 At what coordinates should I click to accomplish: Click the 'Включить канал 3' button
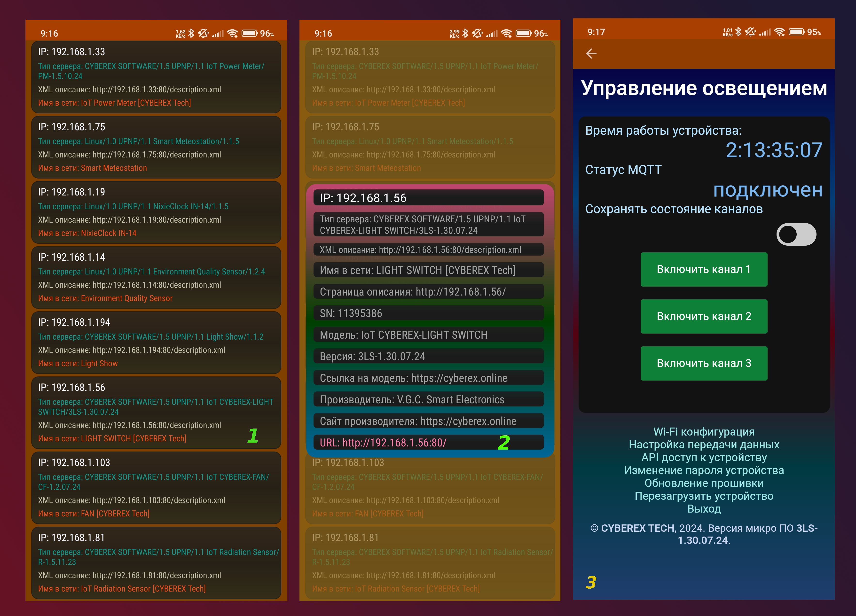704,363
